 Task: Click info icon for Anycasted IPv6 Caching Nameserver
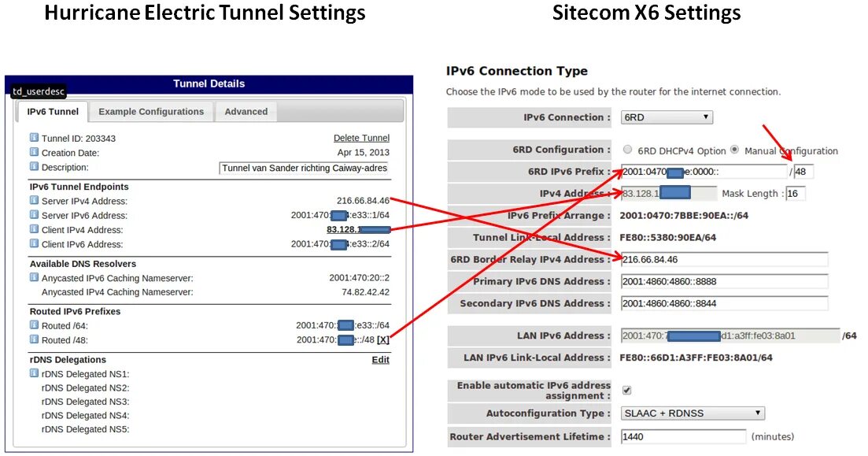pyautogui.click(x=34, y=277)
